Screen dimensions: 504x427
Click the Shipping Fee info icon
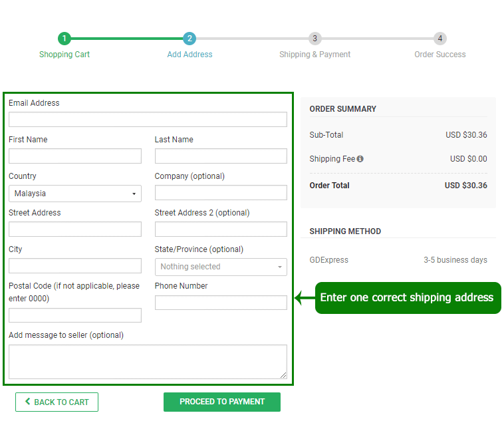pyautogui.click(x=360, y=159)
